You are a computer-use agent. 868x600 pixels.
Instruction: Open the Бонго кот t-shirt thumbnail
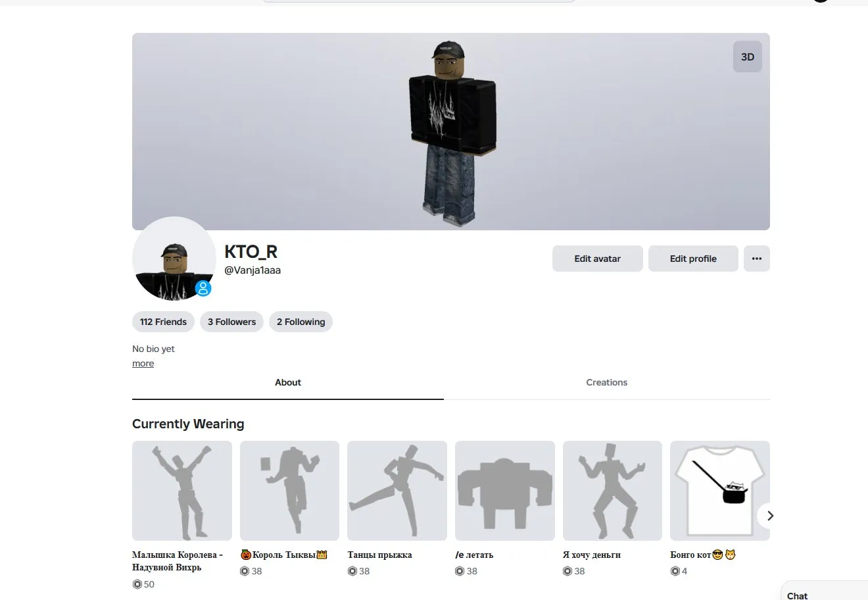720,491
